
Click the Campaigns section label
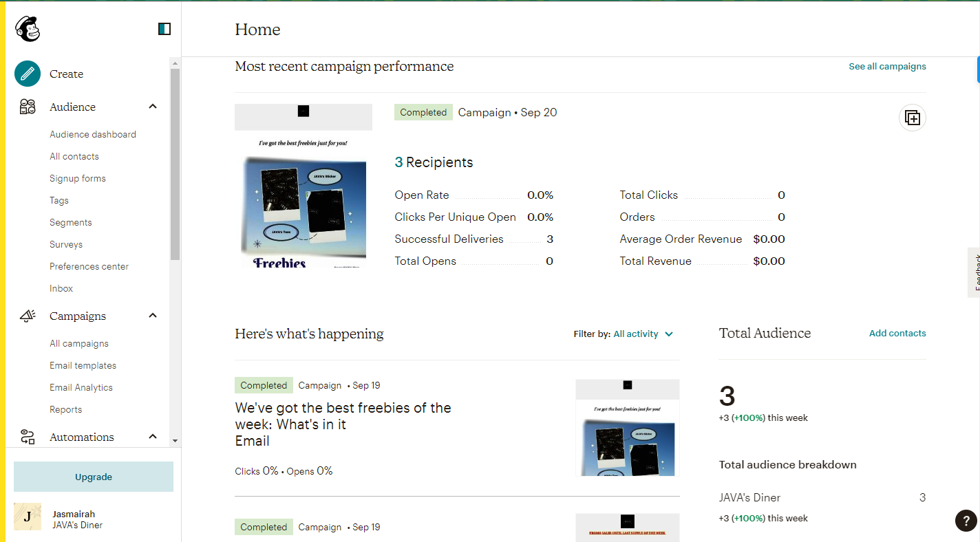(78, 316)
